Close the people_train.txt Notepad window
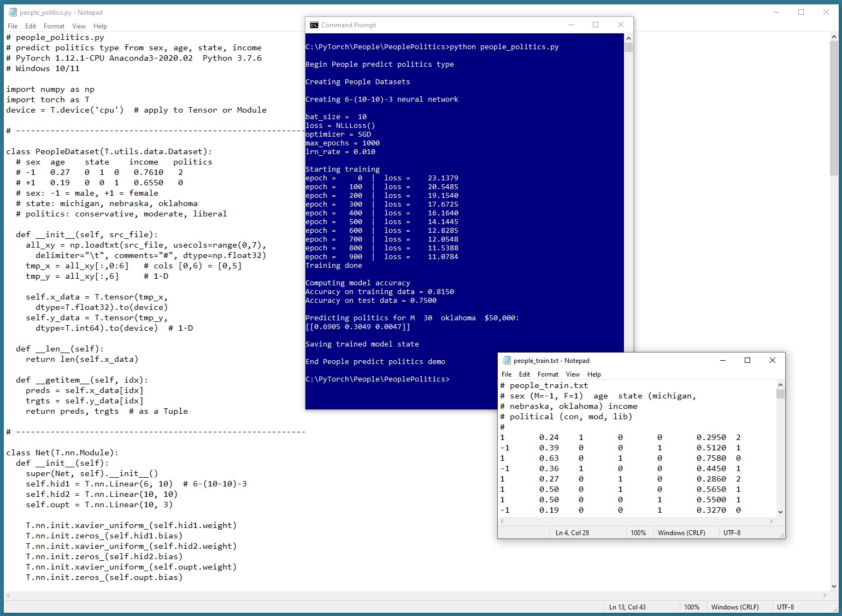Image resolution: width=842 pixels, height=616 pixels. coord(772,360)
